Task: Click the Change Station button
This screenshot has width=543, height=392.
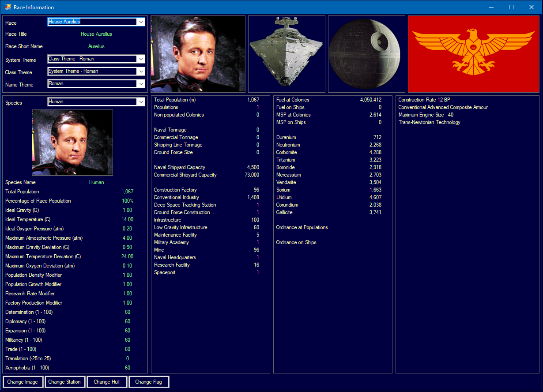Action: pos(64,382)
